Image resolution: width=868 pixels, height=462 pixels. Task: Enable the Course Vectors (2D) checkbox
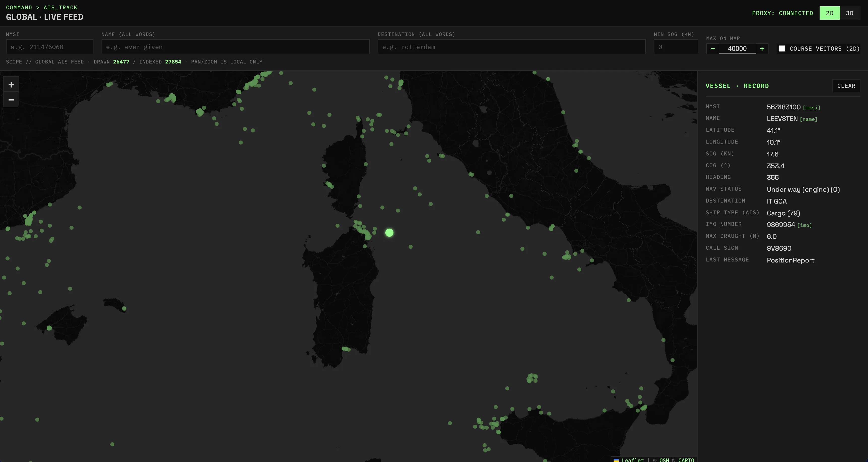coord(782,49)
